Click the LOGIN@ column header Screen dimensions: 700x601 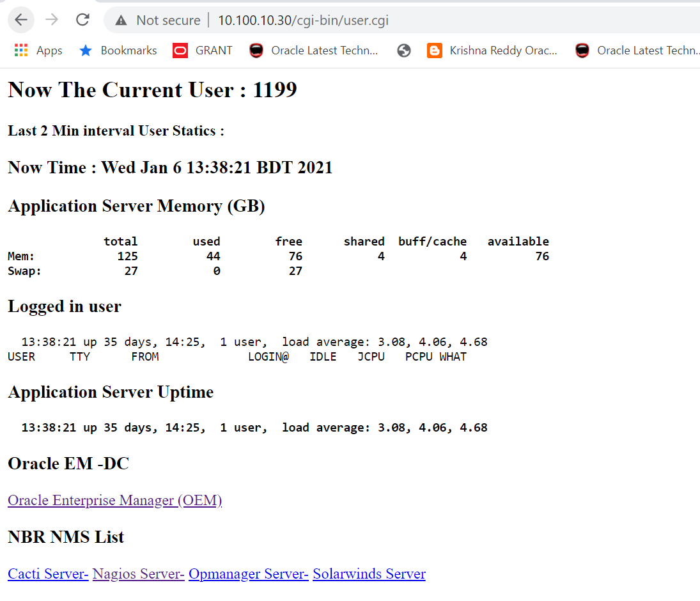click(268, 357)
